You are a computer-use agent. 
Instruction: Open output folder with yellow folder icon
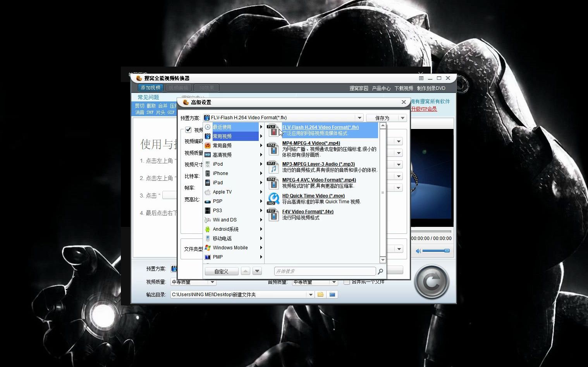pos(321,295)
